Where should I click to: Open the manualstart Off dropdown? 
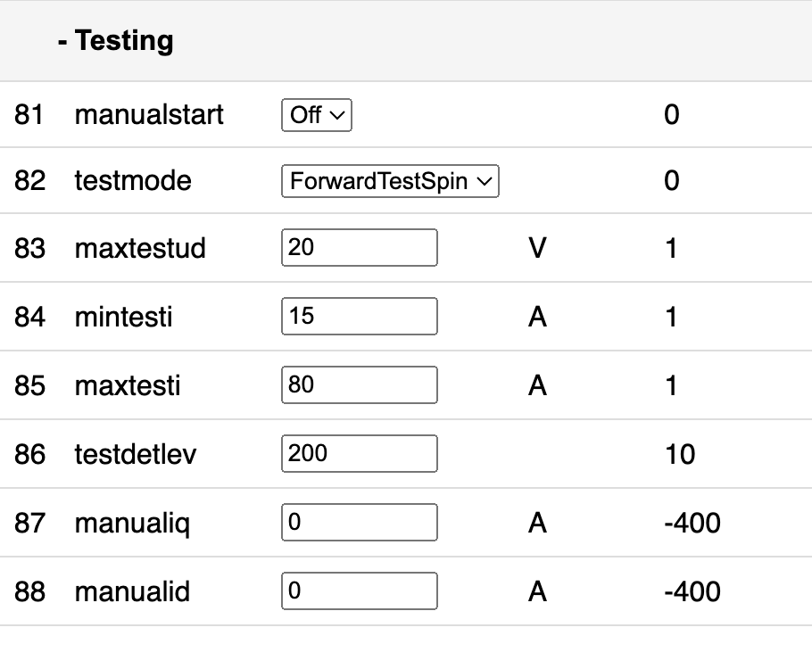[x=317, y=115]
